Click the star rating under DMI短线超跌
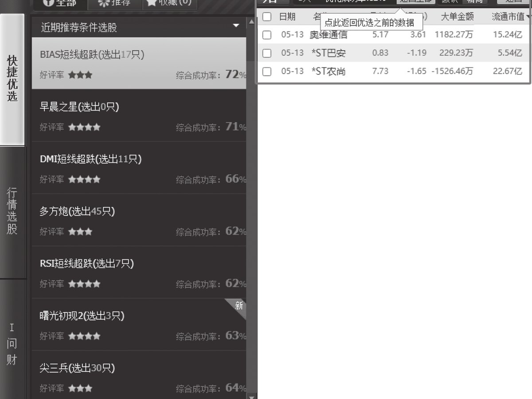 (84, 180)
